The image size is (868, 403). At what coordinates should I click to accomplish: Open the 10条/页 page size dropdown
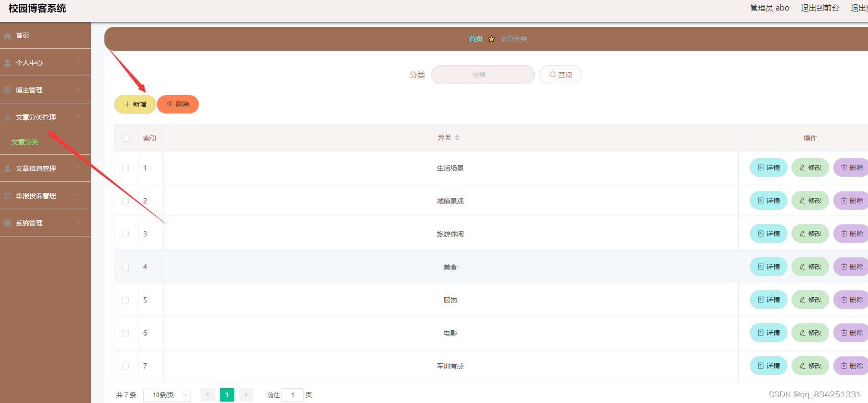pos(167,395)
